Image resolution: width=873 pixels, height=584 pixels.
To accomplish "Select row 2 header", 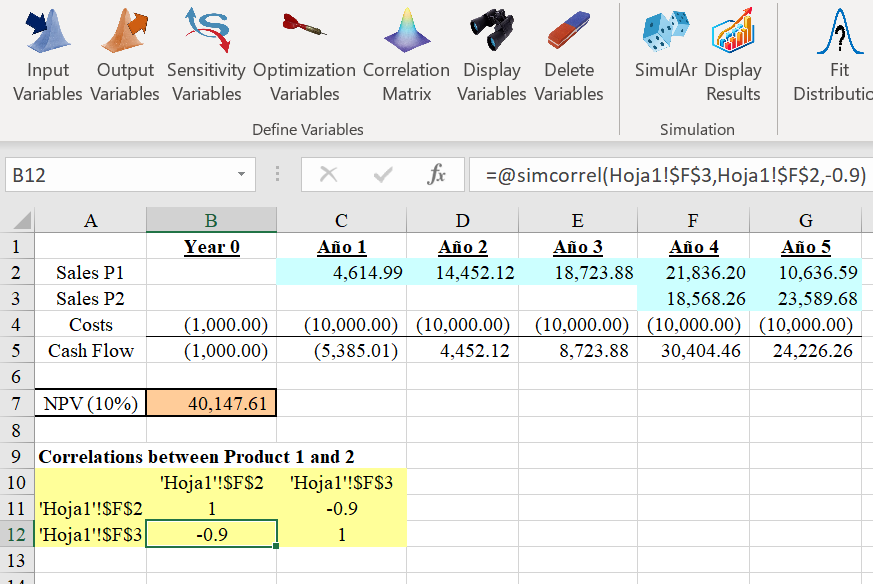I will click(16, 272).
